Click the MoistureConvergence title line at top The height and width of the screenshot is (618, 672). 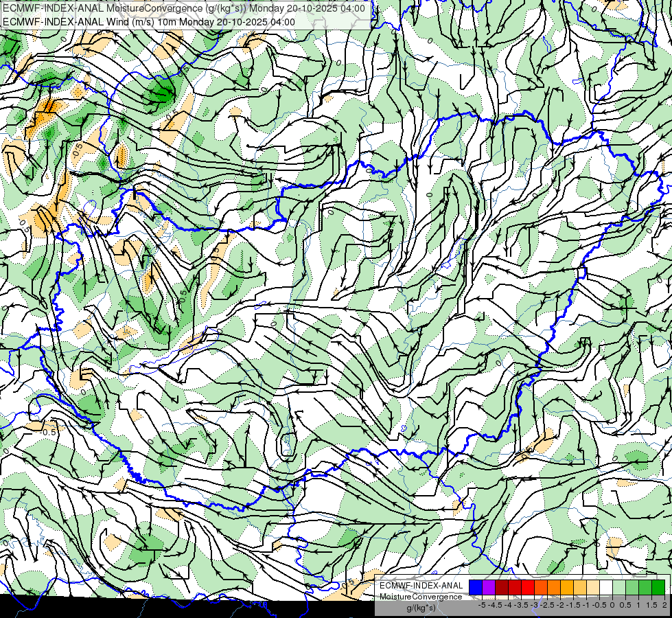[x=184, y=8]
